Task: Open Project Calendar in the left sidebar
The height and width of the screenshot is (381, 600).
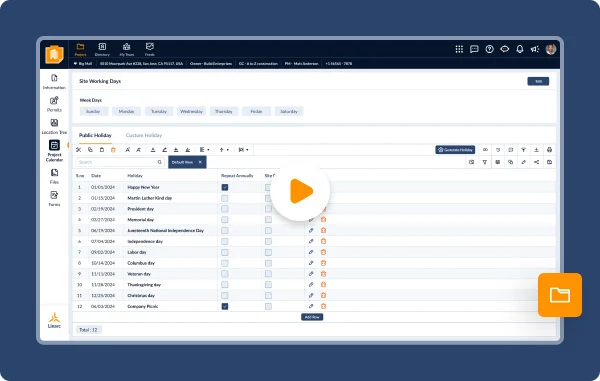Action: click(x=54, y=151)
